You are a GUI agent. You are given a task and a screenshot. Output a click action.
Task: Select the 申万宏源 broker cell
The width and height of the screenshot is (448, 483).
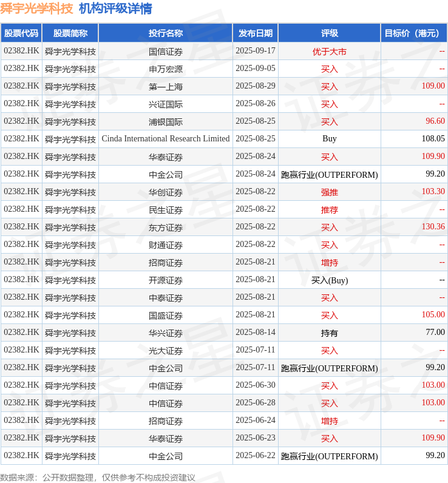pyautogui.click(x=166, y=69)
